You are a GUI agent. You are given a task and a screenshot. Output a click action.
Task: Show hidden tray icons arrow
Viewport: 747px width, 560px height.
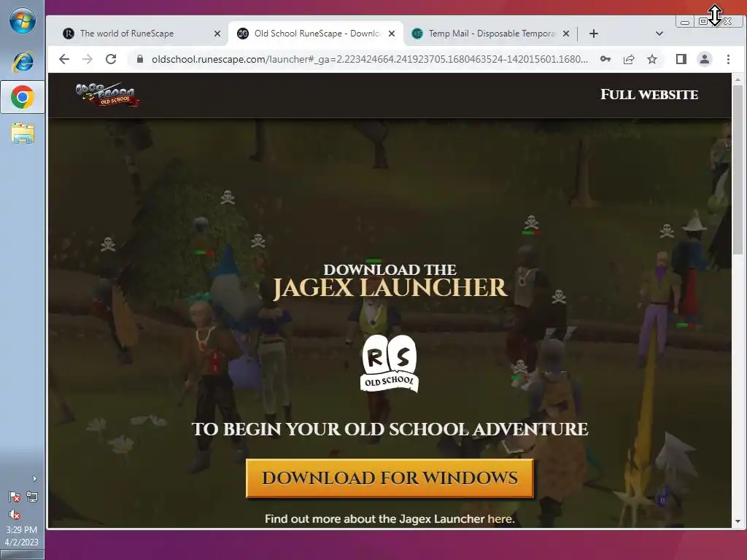point(34,478)
